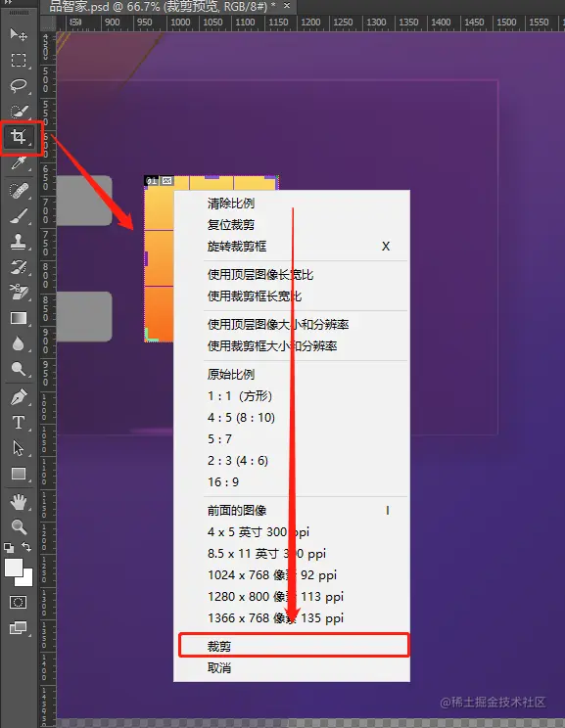Select the History Brush tool
565x728 pixels.
coord(19,267)
